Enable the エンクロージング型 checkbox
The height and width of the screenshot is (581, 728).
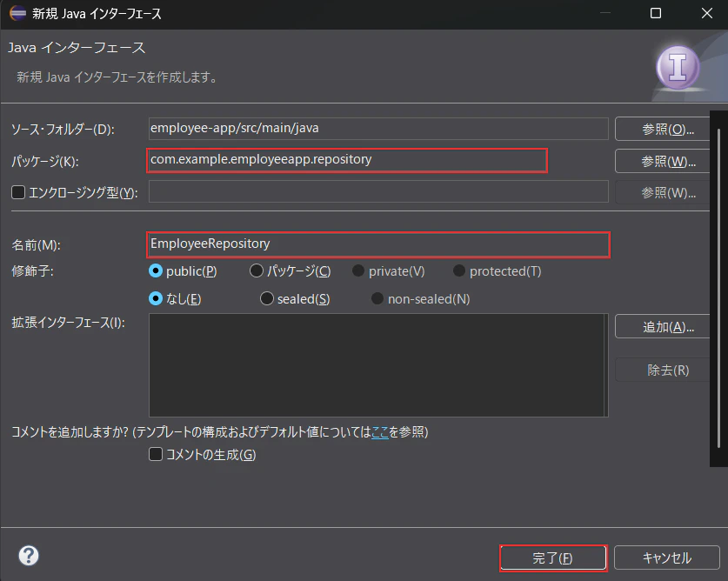18,192
